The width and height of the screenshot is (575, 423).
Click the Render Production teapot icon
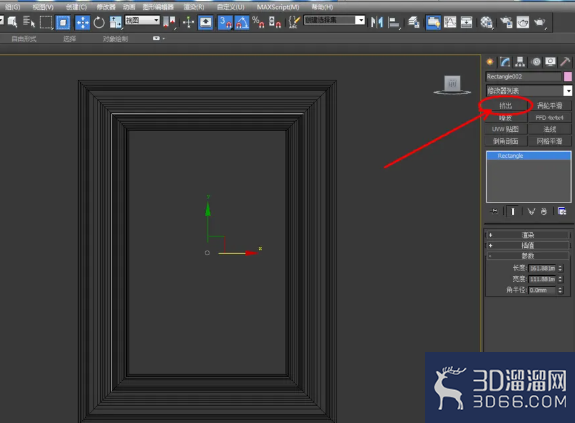pyautogui.click(x=540, y=22)
